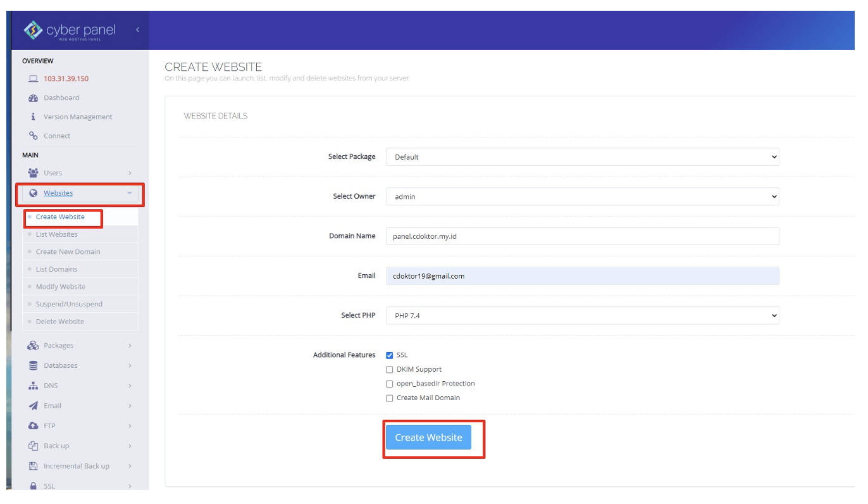Select List Websites in the sidebar
The height and width of the screenshot is (504, 868).
[x=58, y=234]
